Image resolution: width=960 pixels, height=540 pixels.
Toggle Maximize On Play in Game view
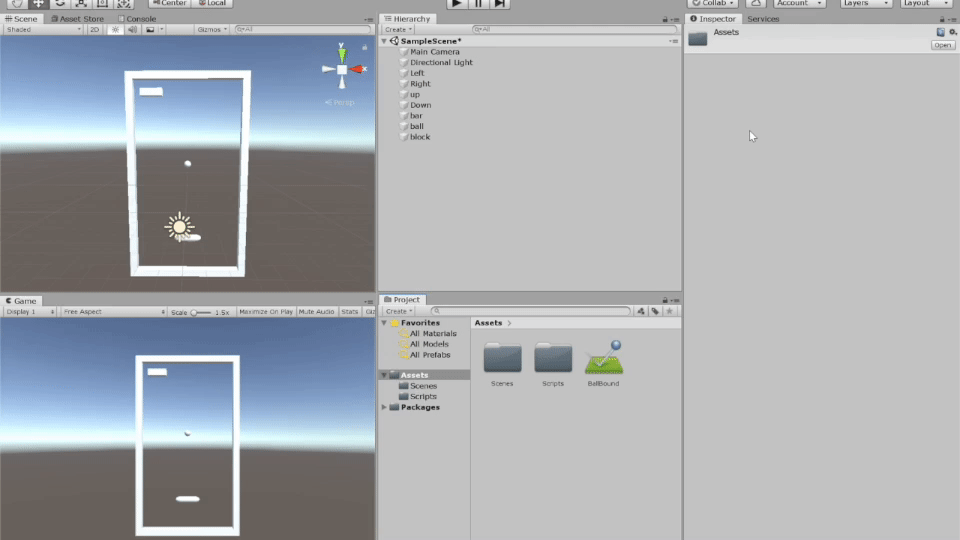click(x=265, y=312)
